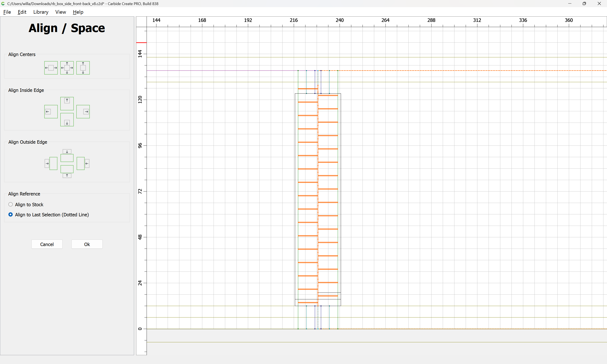This screenshot has height=364, width=607.
Task: Click the align centers vertically icon
Action: [x=83, y=68]
